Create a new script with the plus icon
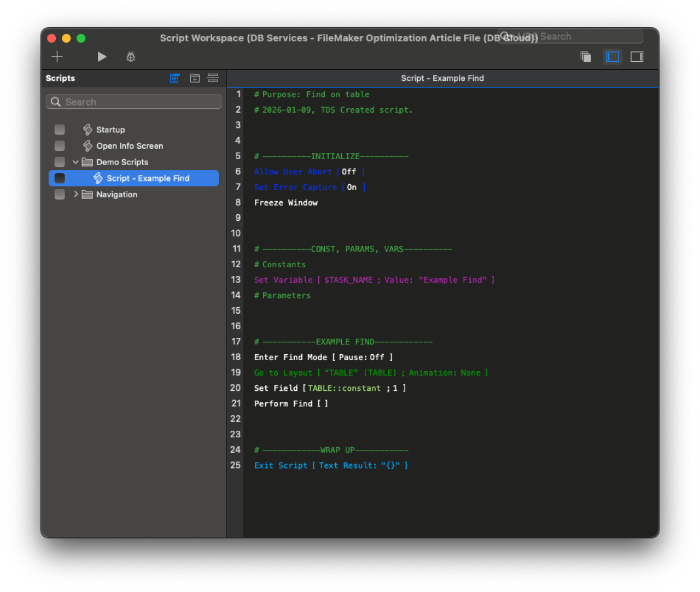 pyautogui.click(x=57, y=56)
